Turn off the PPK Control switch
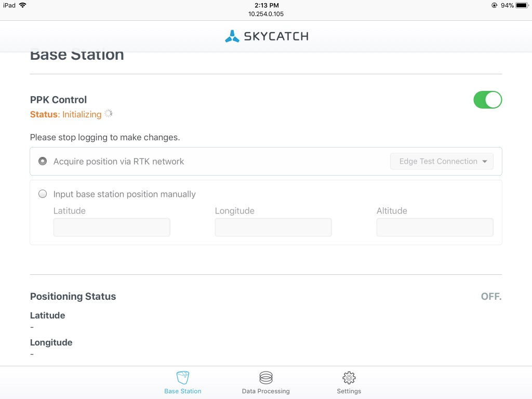The image size is (532, 399). tap(487, 100)
